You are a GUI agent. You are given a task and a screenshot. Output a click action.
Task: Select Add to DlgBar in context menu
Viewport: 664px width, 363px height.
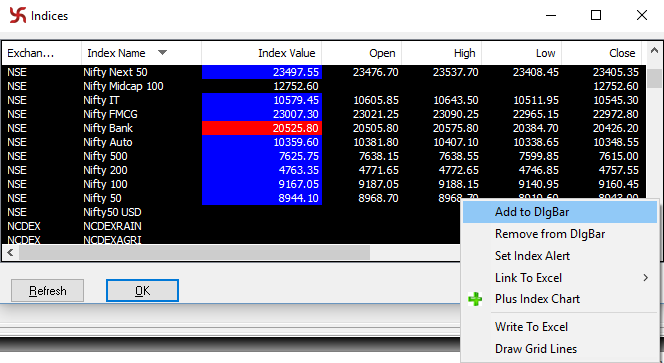tap(560, 212)
